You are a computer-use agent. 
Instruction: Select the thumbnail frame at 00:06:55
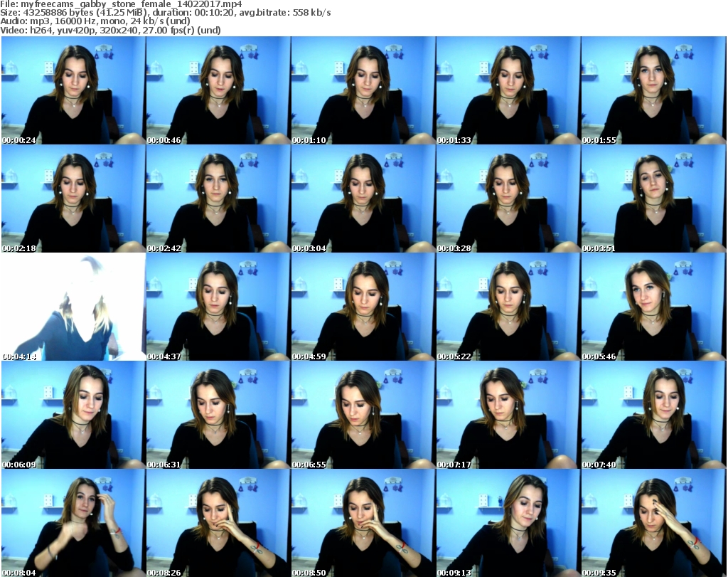tap(363, 415)
